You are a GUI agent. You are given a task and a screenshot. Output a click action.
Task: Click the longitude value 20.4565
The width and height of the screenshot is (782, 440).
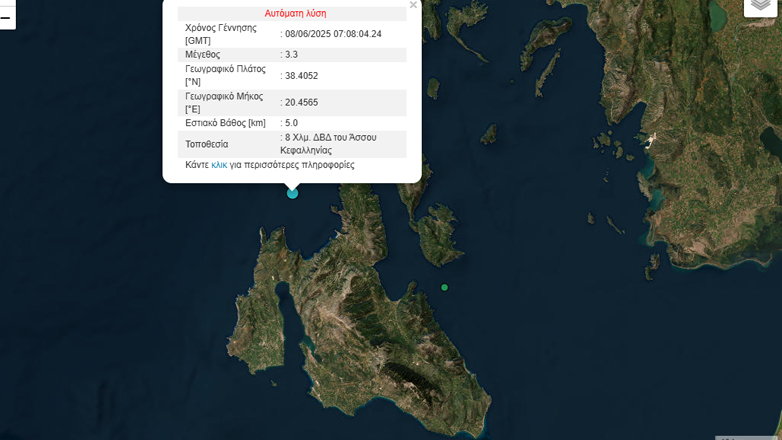click(x=301, y=102)
